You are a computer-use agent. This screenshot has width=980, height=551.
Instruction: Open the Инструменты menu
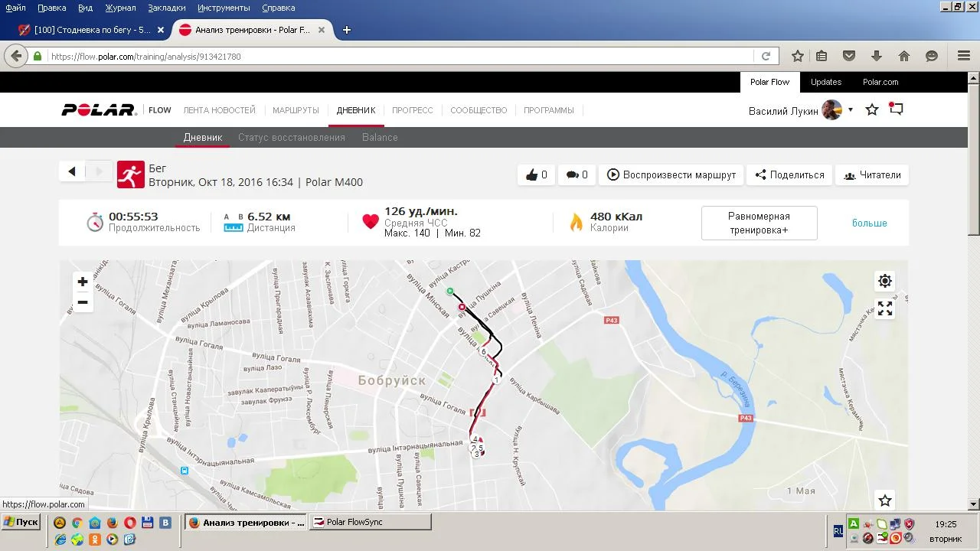tap(224, 8)
